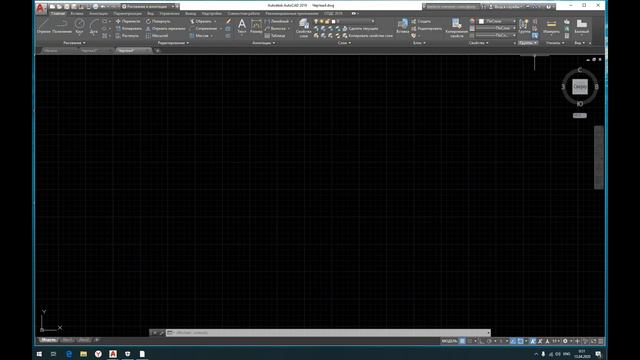This screenshot has width=640, height=360.
Task: Select the Полилиния (Polyline) tool
Action: click(62, 26)
